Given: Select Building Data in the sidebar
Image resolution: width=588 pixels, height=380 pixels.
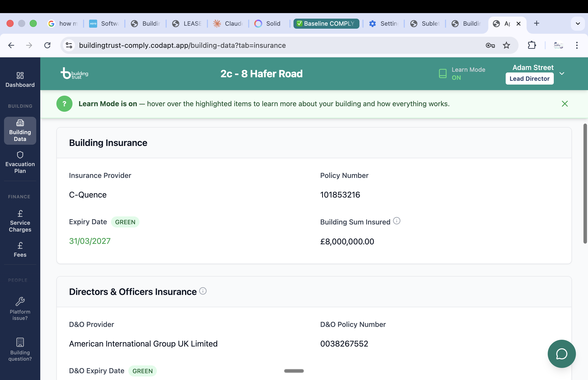Looking at the screenshot, I should tap(20, 131).
